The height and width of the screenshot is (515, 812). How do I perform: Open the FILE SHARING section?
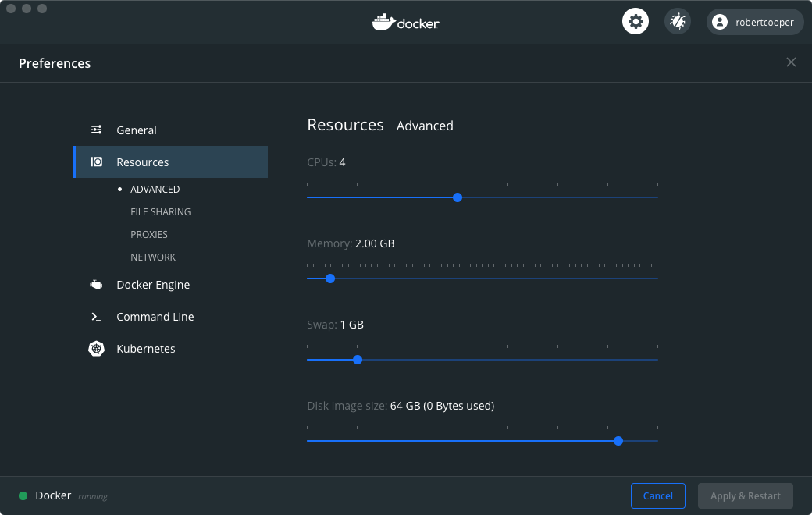coord(160,211)
